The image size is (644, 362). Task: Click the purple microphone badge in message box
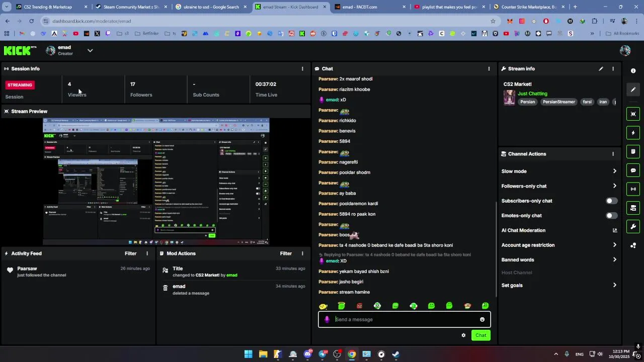327,319
